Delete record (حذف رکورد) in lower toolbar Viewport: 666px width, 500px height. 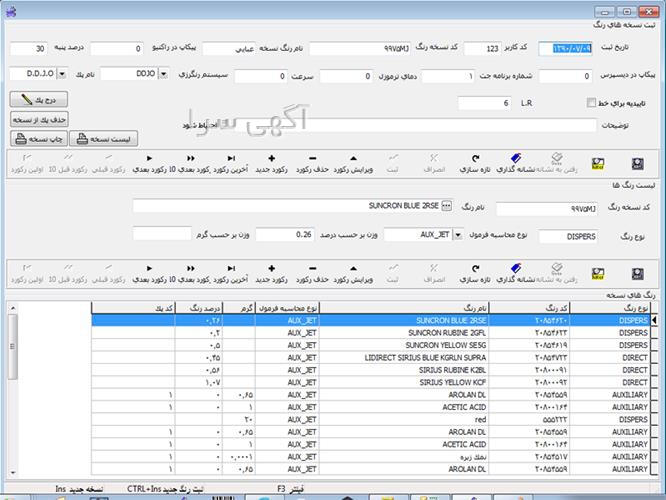pos(312,274)
